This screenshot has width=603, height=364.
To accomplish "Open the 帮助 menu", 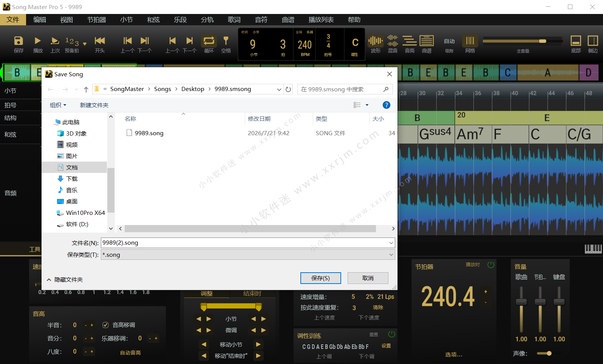I will coord(354,20).
